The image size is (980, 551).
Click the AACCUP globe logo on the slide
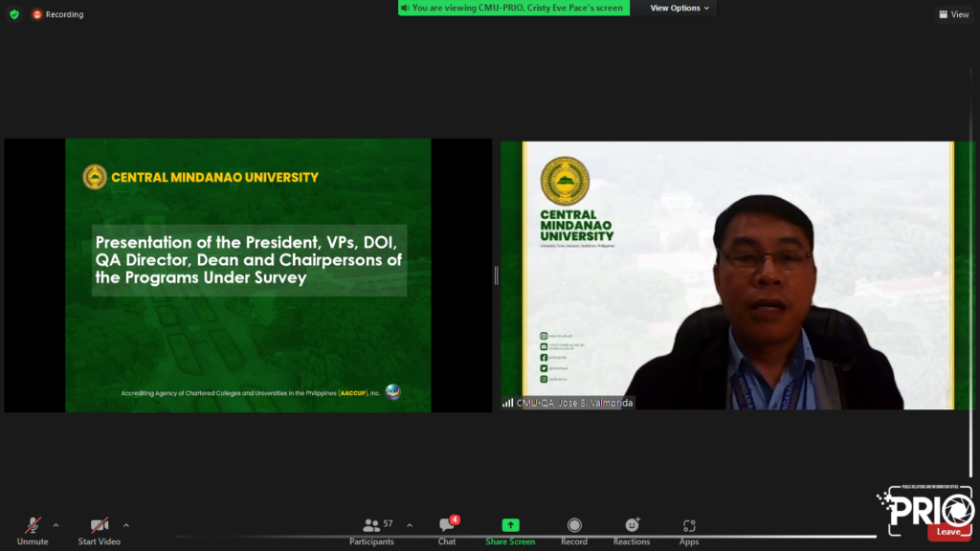pyautogui.click(x=393, y=391)
